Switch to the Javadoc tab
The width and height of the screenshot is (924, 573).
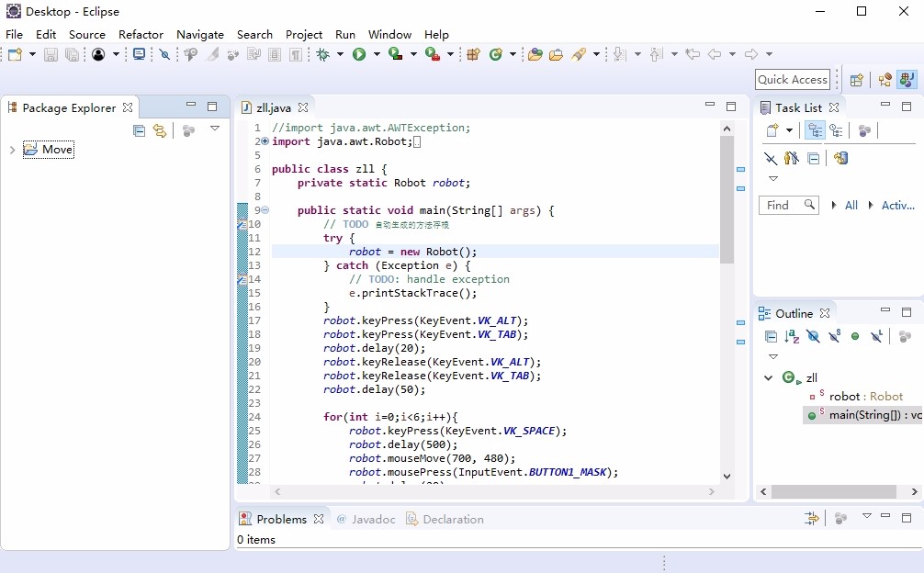pyautogui.click(x=366, y=520)
